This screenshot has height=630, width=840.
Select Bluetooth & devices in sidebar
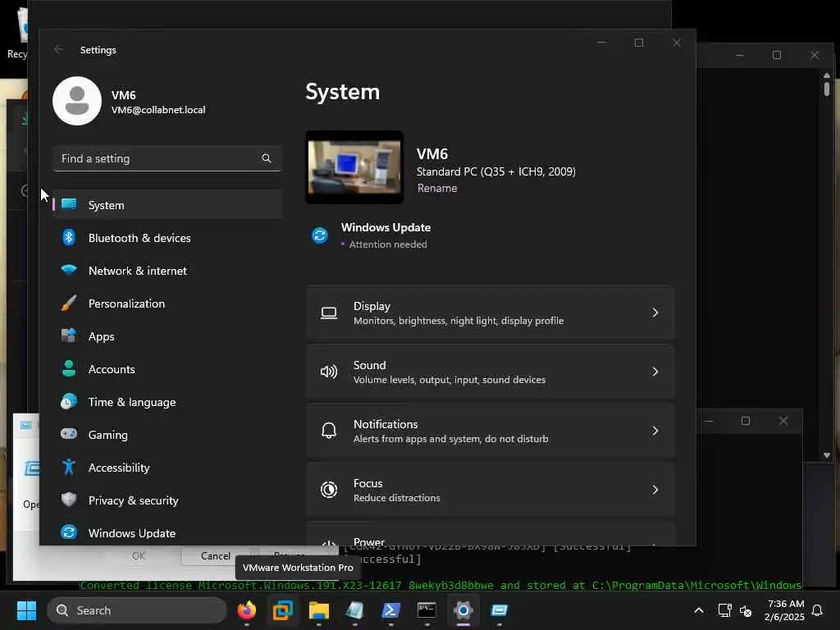(x=167, y=237)
